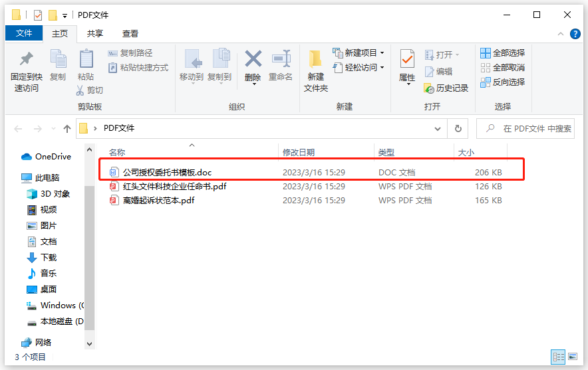Open the Move to (移动到) menu

pyautogui.click(x=192, y=66)
